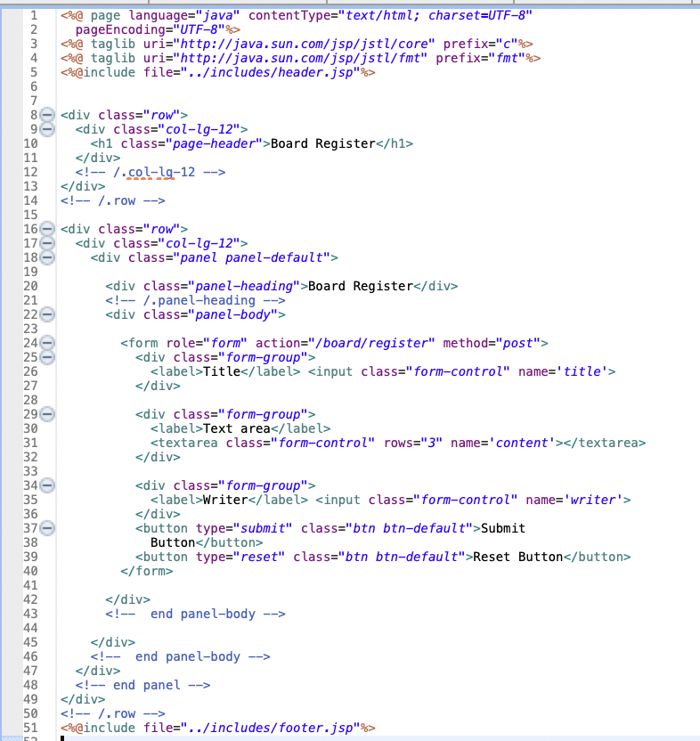
Task: Click "panel-heading" class value on line 20
Action: 244,286
